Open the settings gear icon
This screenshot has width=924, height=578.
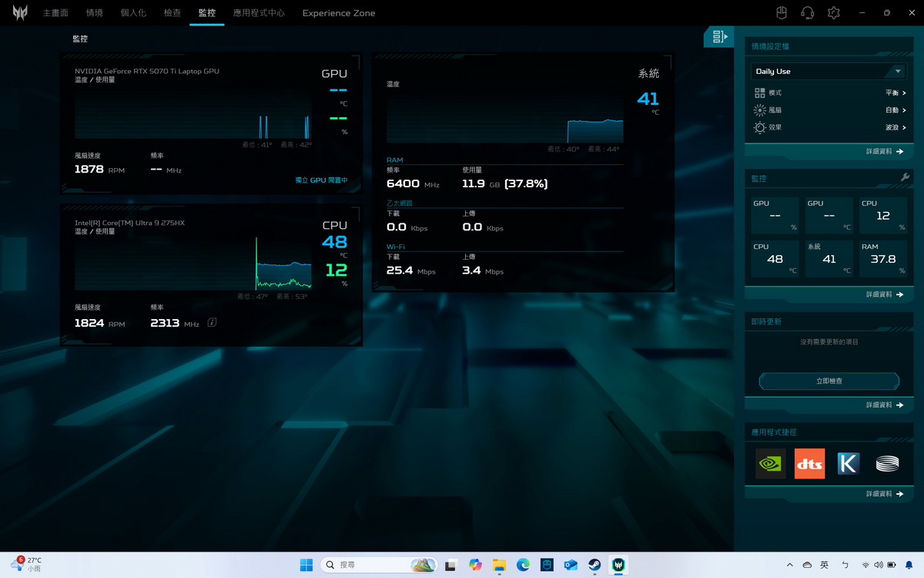point(833,13)
